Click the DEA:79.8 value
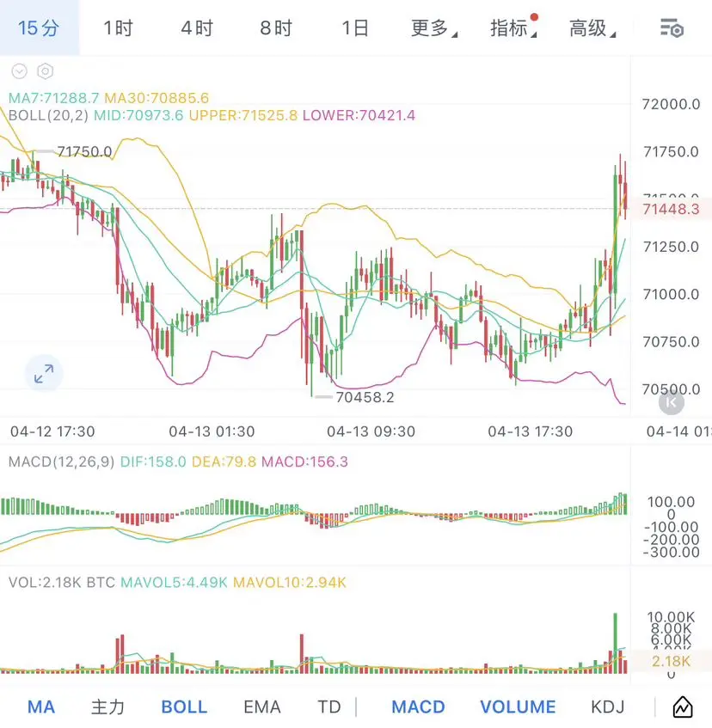The width and height of the screenshot is (712, 728). [x=224, y=462]
